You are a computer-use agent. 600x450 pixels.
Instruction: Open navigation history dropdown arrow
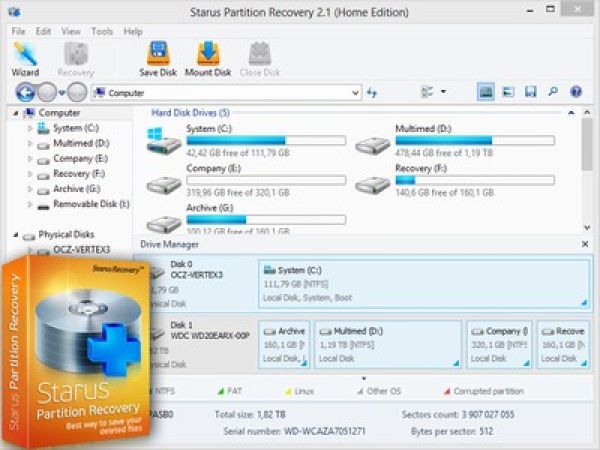62,93
